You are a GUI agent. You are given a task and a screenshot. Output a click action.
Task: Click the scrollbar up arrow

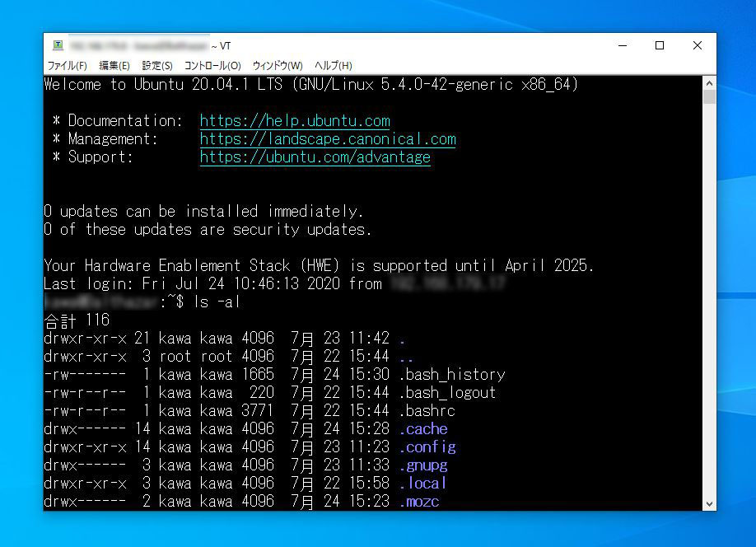(x=709, y=83)
